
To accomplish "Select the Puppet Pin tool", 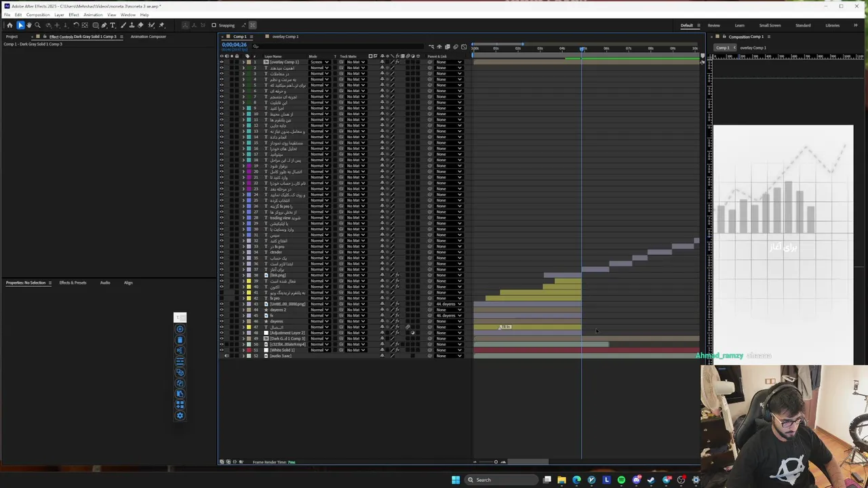I will 161,25.
